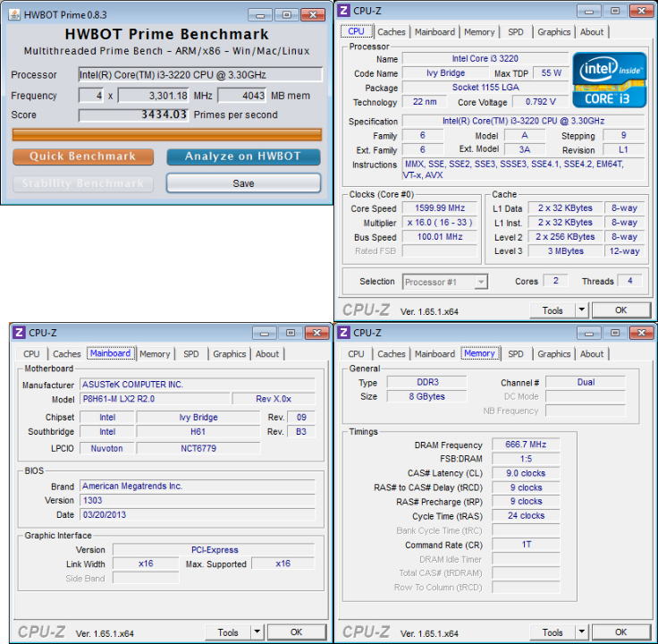Click the CAS# Latency 9.0 clocks value
The image size is (658, 644).
click(x=526, y=473)
